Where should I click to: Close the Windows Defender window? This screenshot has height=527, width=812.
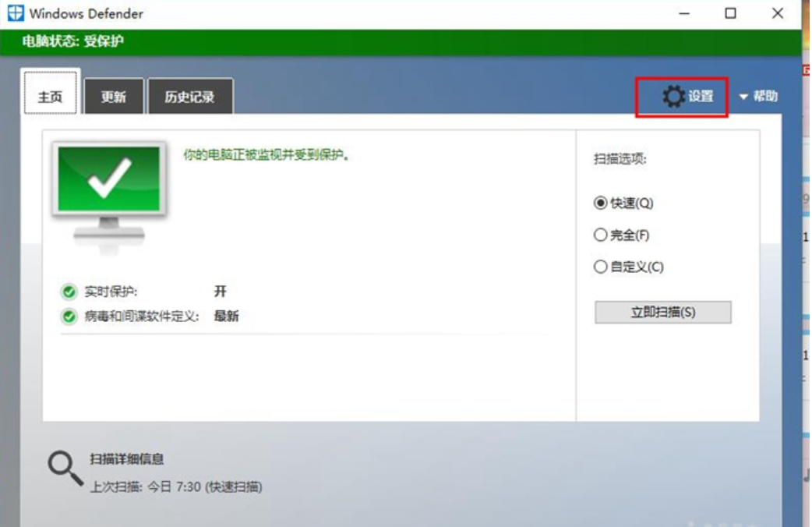pyautogui.click(x=778, y=13)
